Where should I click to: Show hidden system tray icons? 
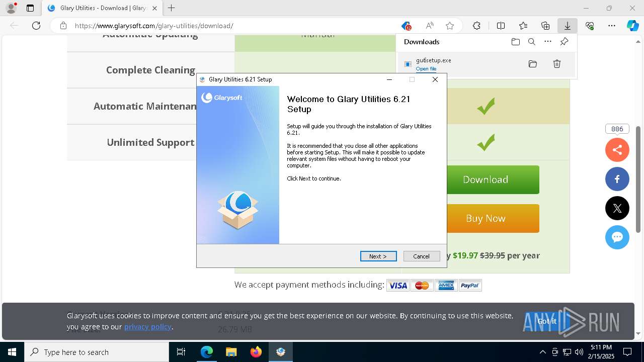542,352
